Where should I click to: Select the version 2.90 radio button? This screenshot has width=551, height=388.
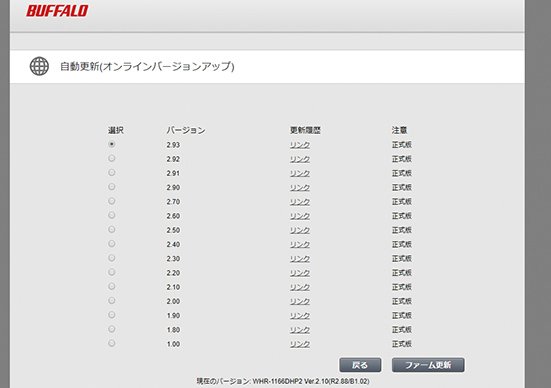(112, 187)
